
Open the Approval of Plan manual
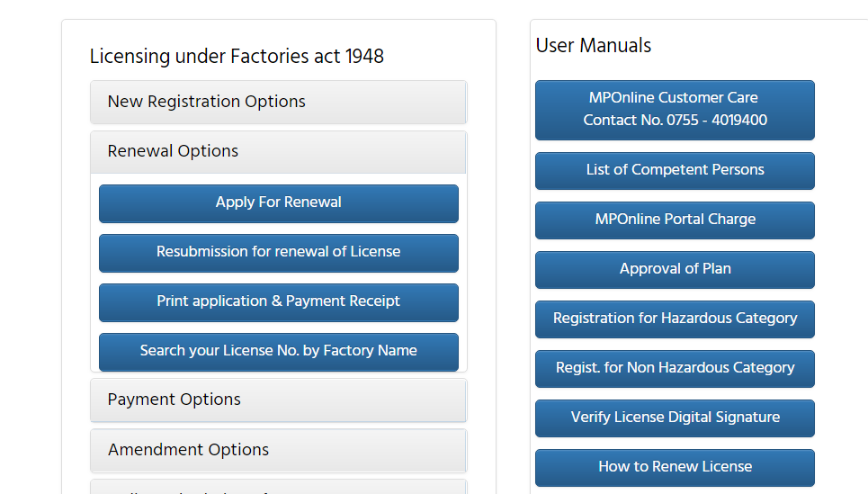pos(675,269)
